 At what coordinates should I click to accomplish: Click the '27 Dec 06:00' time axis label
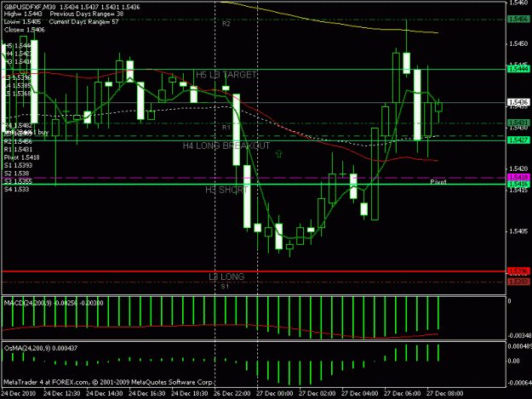(x=403, y=394)
